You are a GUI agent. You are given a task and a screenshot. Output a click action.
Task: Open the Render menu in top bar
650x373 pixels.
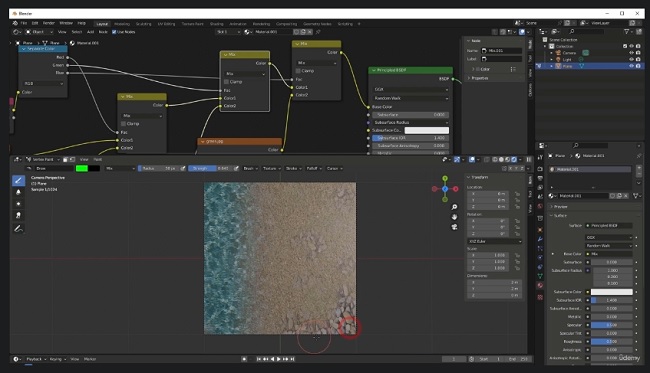[49, 23]
